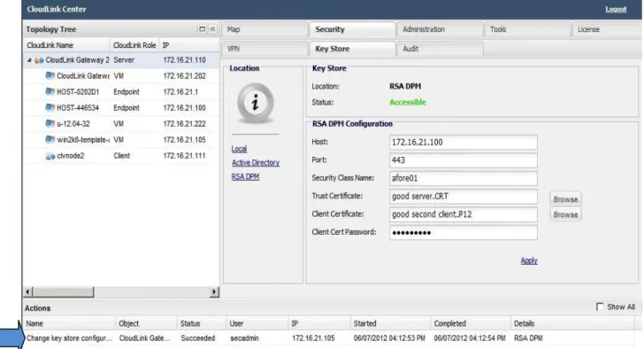Click the topology tree scrollbar right arrow
644x349 pixels.
(214, 291)
